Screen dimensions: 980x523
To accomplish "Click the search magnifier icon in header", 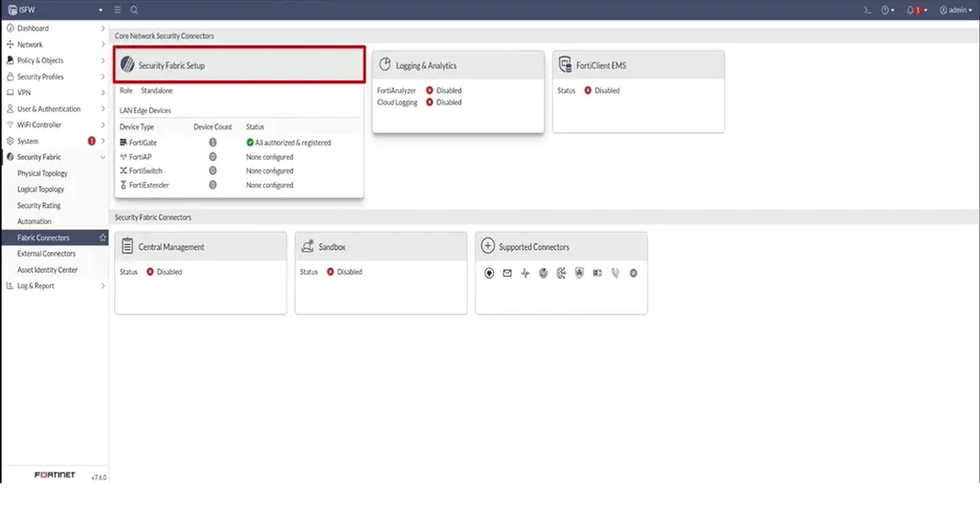I will [x=134, y=10].
